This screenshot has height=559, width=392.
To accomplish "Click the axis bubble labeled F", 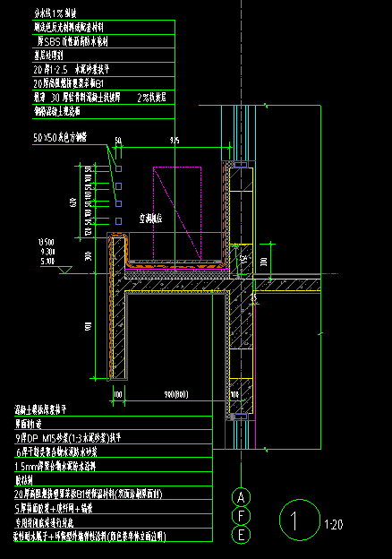I will (241, 516).
